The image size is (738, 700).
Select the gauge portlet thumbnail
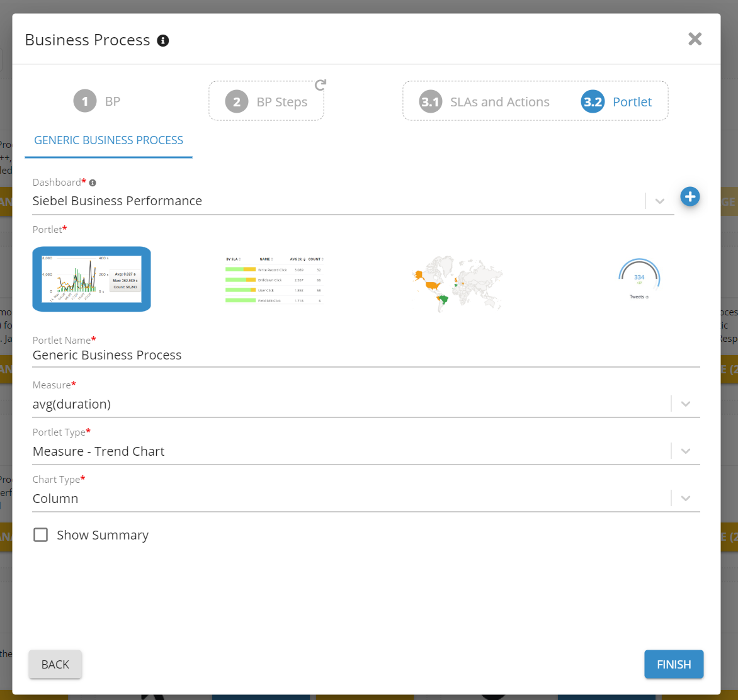pyautogui.click(x=639, y=279)
